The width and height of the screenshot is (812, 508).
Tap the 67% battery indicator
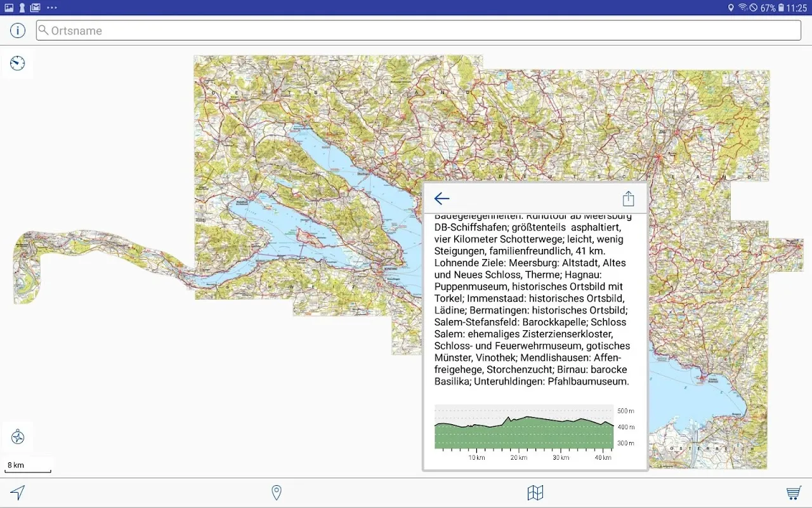tap(768, 8)
